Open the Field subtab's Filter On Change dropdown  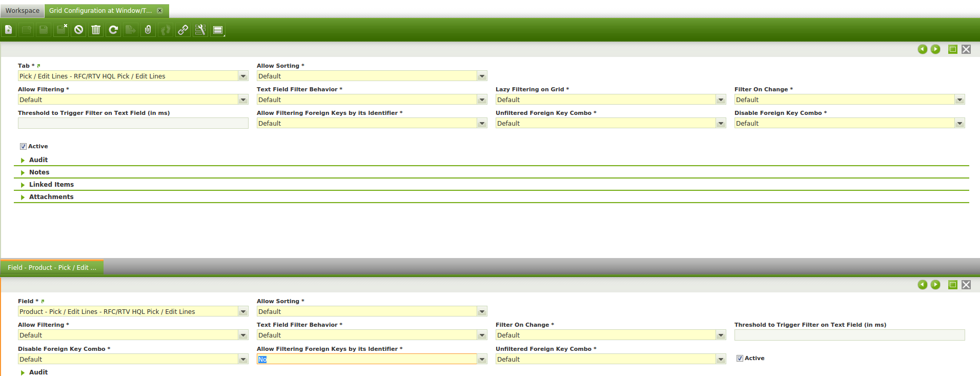tap(721, 335)
